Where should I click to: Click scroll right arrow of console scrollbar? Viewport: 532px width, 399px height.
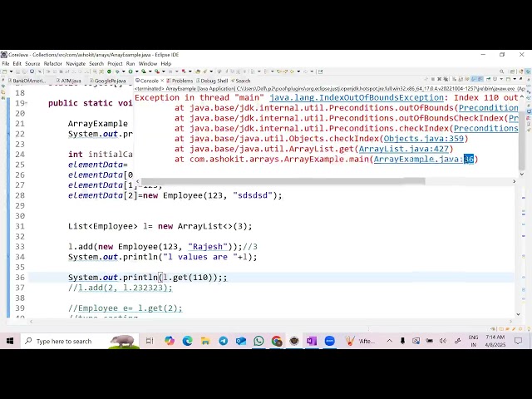pos(514,181)
